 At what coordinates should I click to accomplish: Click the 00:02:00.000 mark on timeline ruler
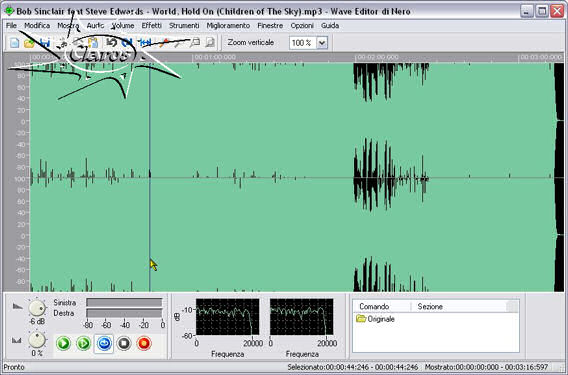377,58
